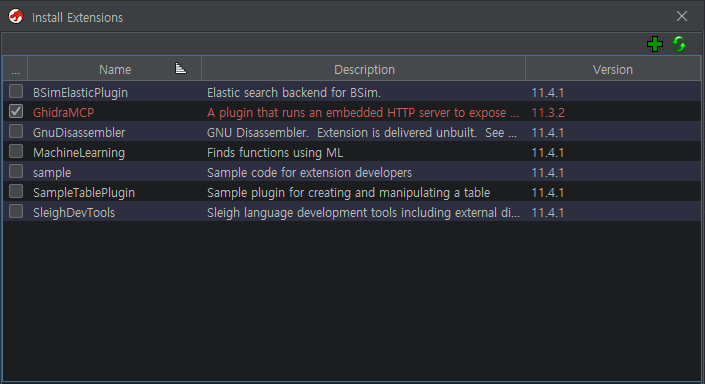This screenshot has width=705, height=384.
Task: Click the 11.4.1 version of SampleTablePlugin
Action: click(548, 192)
